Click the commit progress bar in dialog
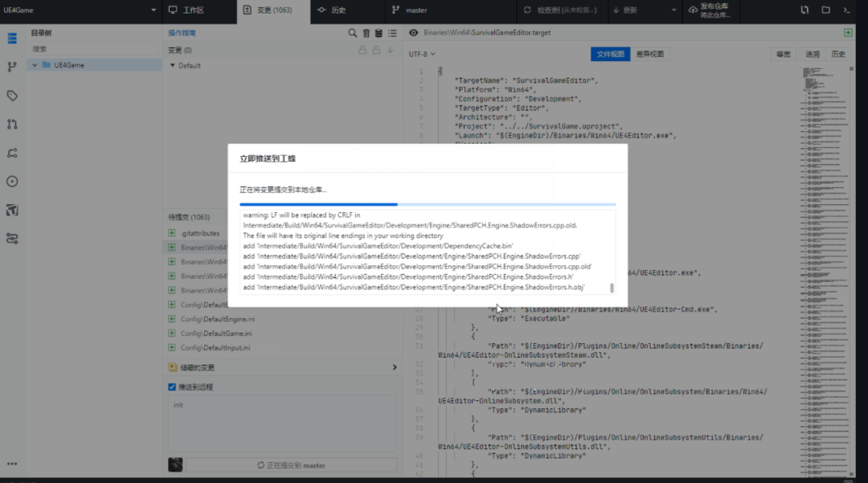The width and height of the screenshot is (868, 483). [428, 204]
